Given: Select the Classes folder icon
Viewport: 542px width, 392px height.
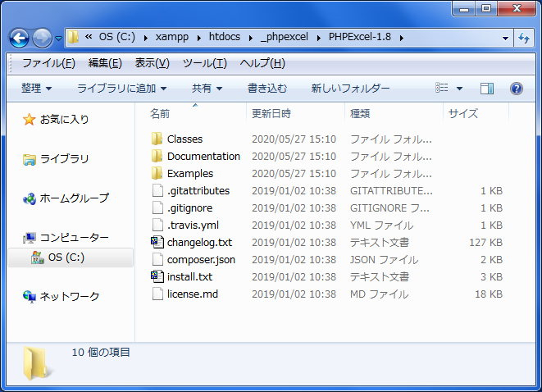Looking at the screenshot, I should [157, 139].
